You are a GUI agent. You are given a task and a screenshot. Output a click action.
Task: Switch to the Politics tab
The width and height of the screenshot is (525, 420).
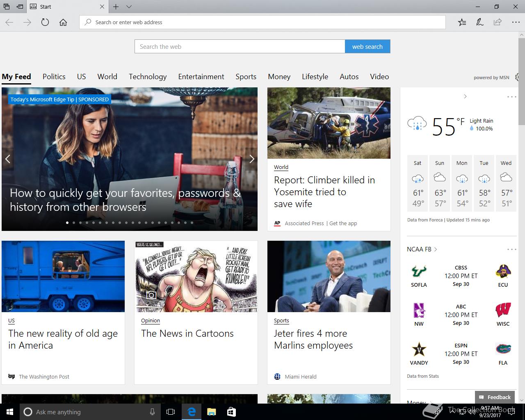[x=54, y=77]
